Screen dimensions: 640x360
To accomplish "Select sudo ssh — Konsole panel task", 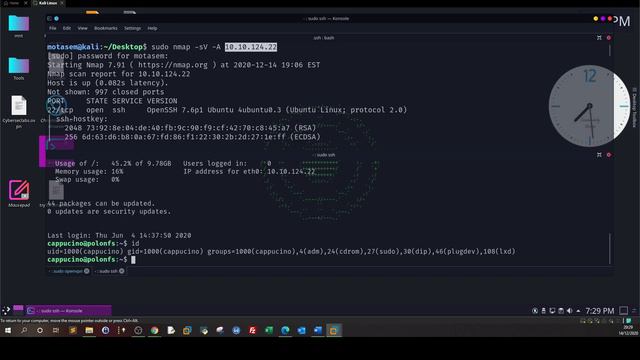I will pos(69,311).
